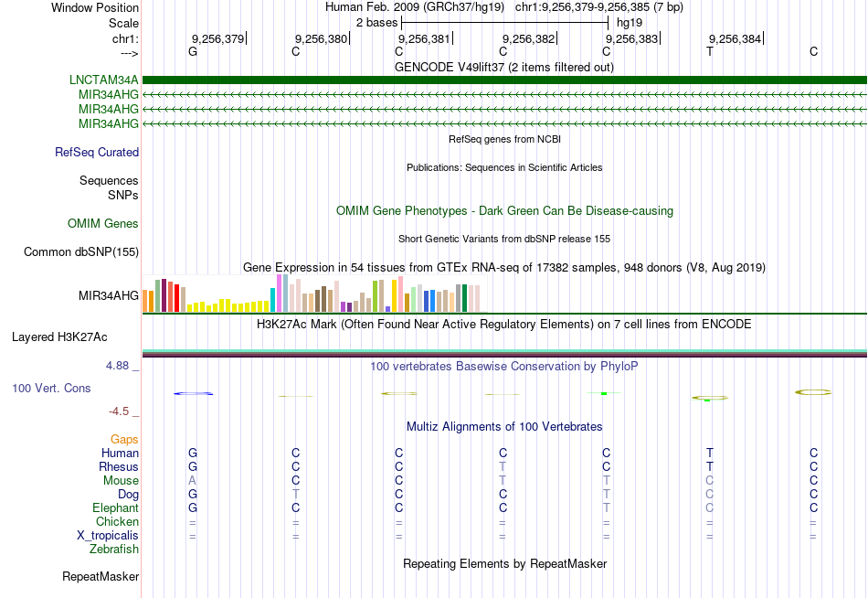
Task: Open the OMIM Genes track label
Action: pyautogui.click(x=103, y=223)
